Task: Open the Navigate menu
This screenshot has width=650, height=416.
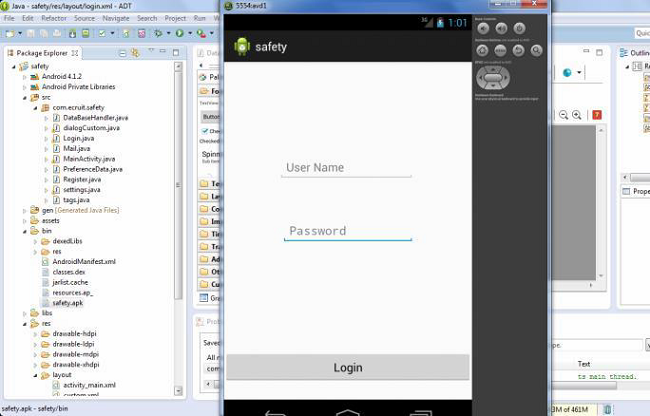Action: click(x=115, y=18)
